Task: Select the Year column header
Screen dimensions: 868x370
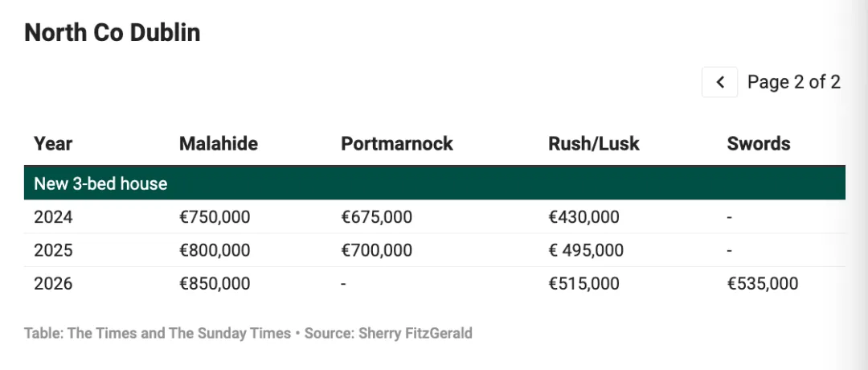Action: point(53,144)
